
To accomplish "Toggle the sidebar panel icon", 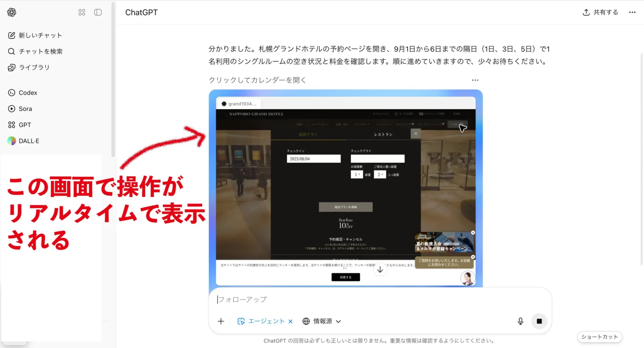I will click(98, 13).
